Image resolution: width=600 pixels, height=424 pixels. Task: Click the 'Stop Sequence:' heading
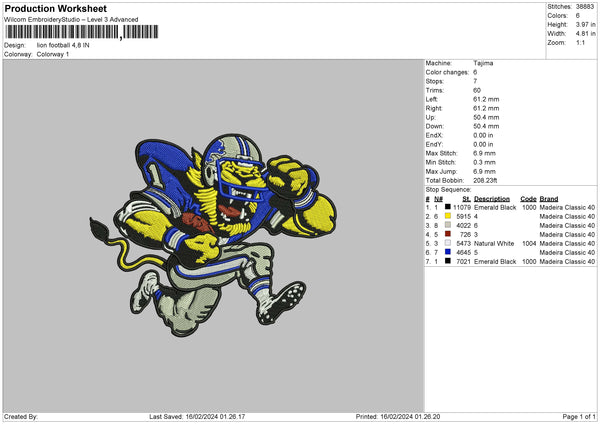(x=448, y=190)
